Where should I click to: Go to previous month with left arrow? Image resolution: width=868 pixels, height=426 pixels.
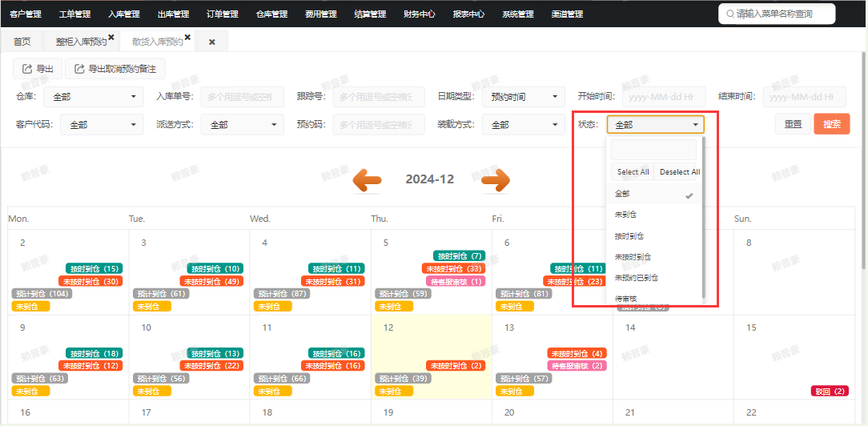[367, 180]
